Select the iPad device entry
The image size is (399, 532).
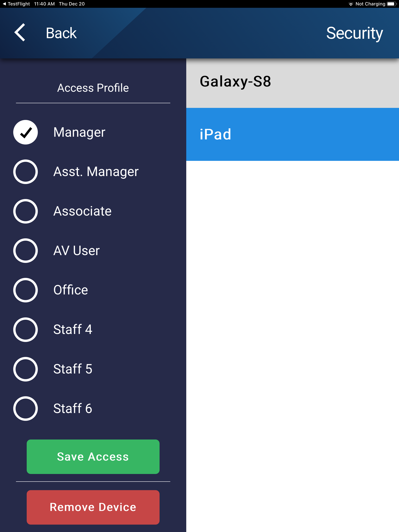pos(293,134)
